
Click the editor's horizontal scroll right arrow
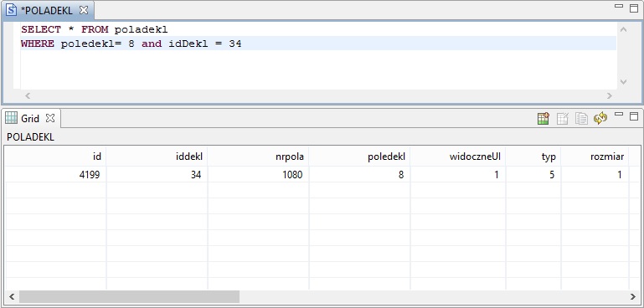click(x=609, y=95)
